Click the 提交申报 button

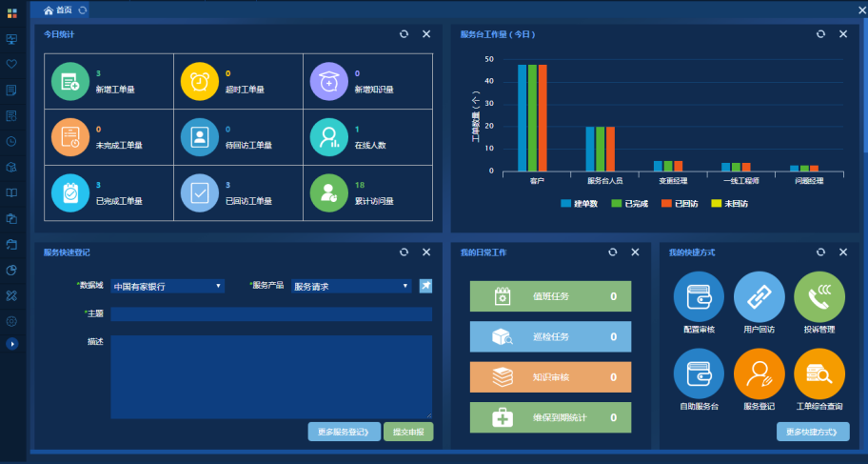(408, 432)
